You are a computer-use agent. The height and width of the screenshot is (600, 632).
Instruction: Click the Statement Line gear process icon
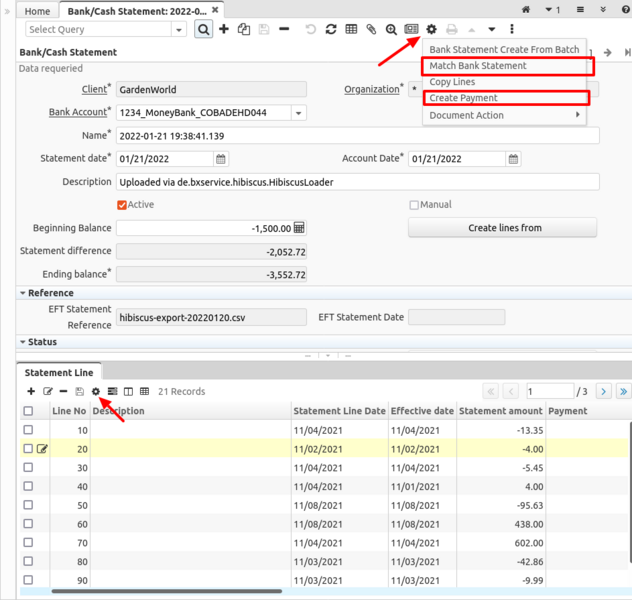coord(96,392)
